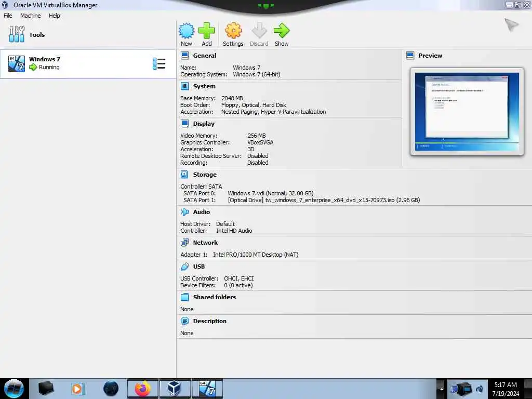Open the Display settings heading link
This screenshot has width=532, height=399.
pyautogui.click(x=204, y=124)
